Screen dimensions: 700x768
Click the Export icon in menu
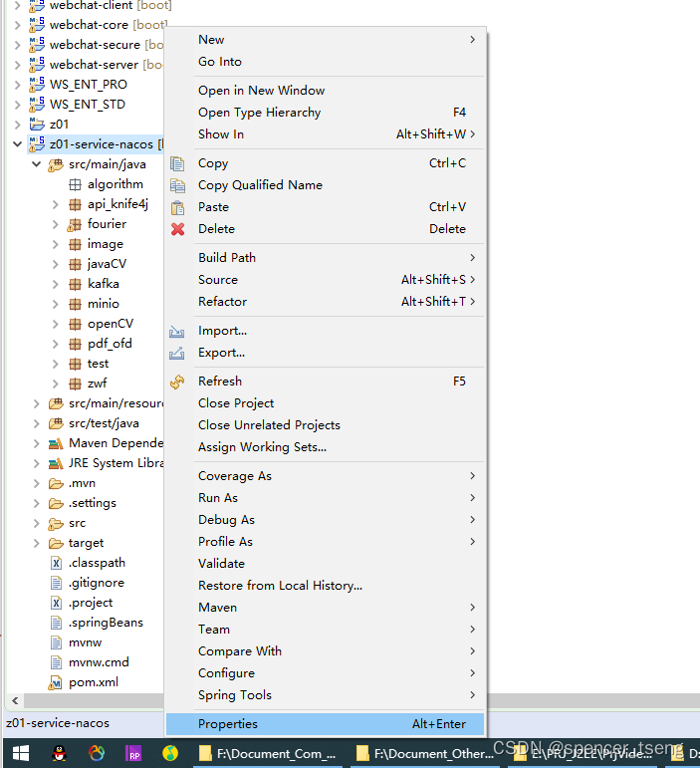click(x=176, y=354)
